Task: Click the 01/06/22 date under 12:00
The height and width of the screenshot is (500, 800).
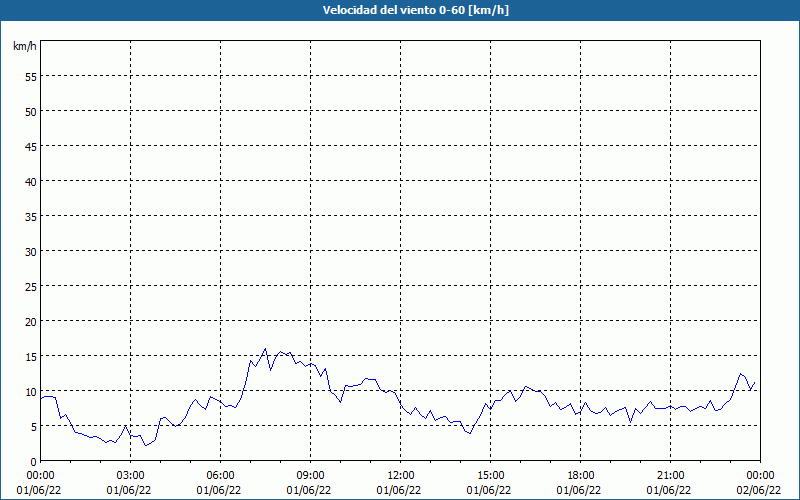Action: 398,490
